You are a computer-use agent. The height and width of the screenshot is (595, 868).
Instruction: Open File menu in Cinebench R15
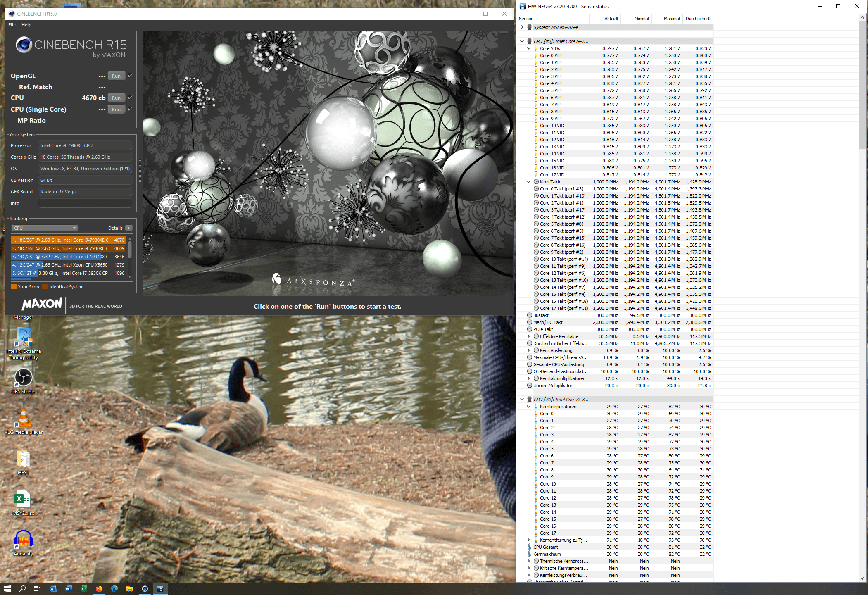(x=12, y=24)
